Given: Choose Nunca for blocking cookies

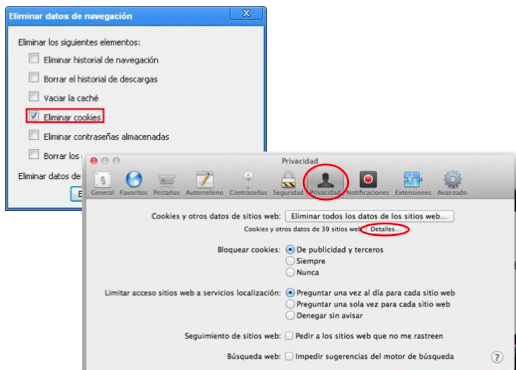Looking at the screenshot, I should [290, 272].
